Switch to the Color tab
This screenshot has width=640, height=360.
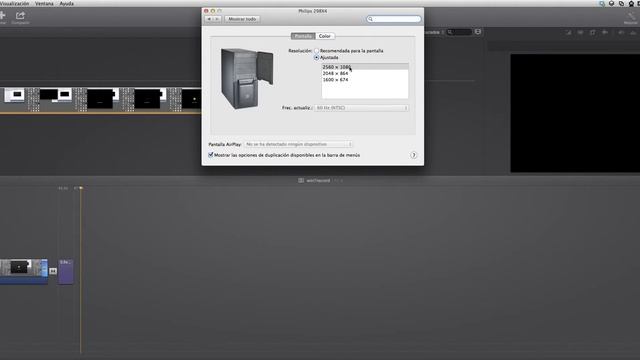[325, 36]
